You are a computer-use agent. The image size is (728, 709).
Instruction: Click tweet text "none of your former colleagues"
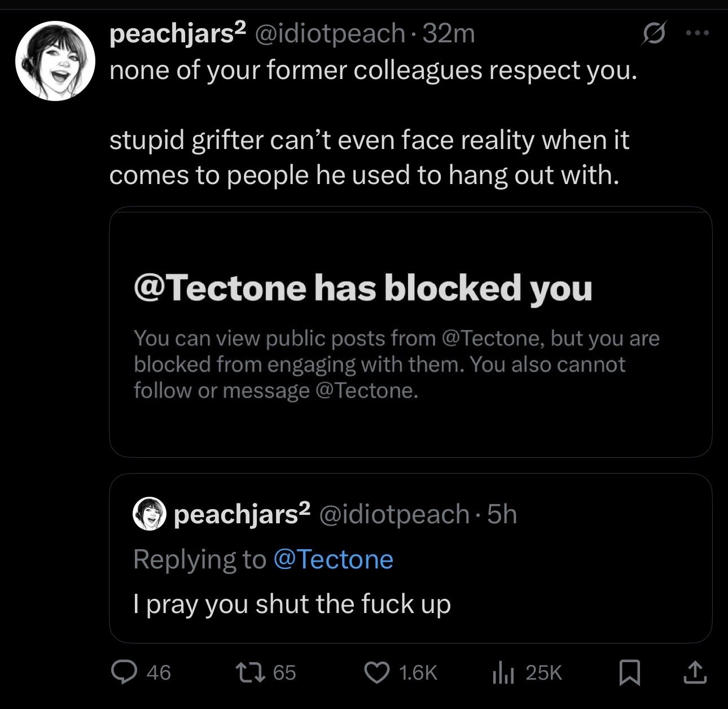tap(372, 70)
